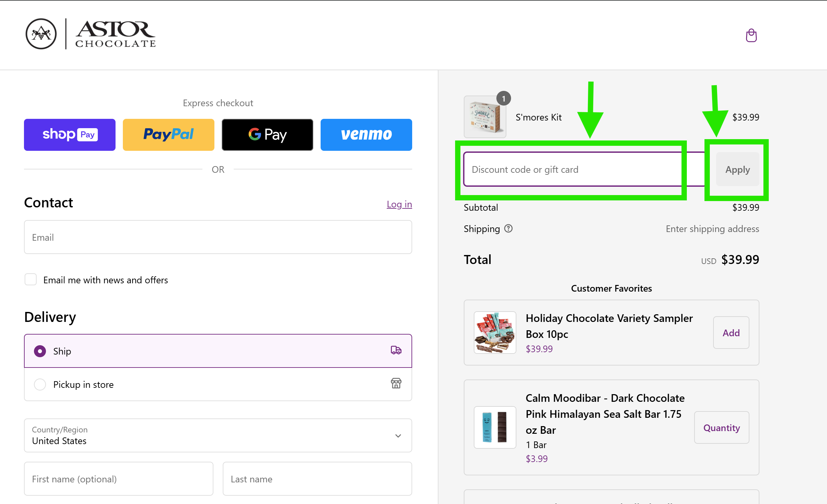This screenshot has height=504, width=827.
Task: Click the shipping help question mark icon
Action: [x=508, y=228]
